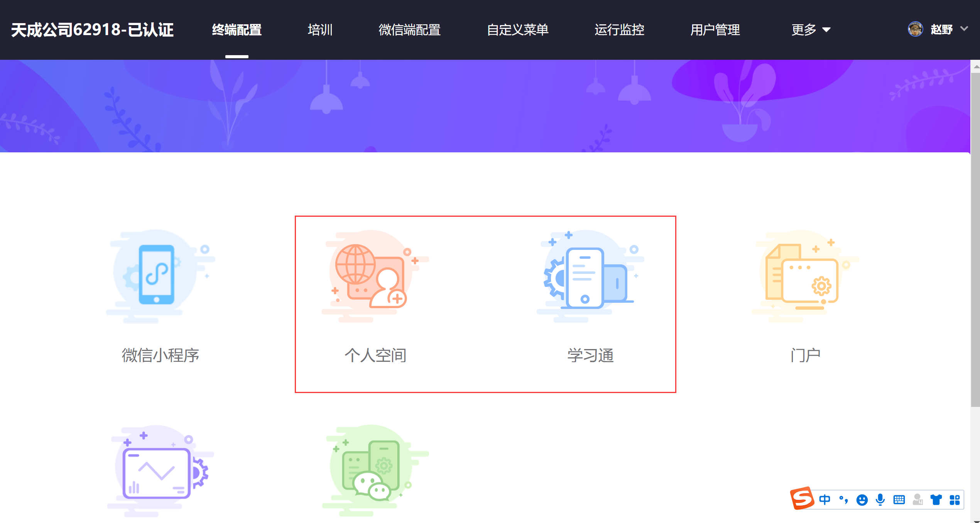Switch to the 微信端配置 tab
Viewport: 980px width, 523px height.
pyautogui.click(x=409, y=30)
